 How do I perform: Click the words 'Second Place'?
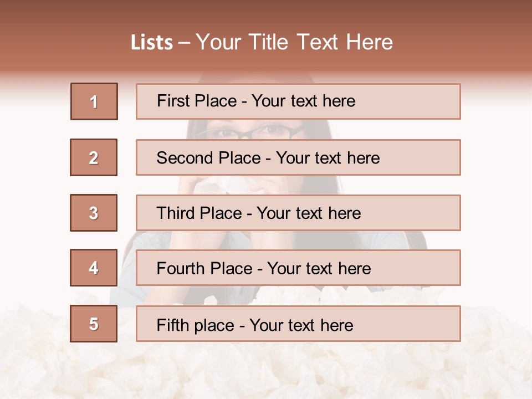click(209, 158)
